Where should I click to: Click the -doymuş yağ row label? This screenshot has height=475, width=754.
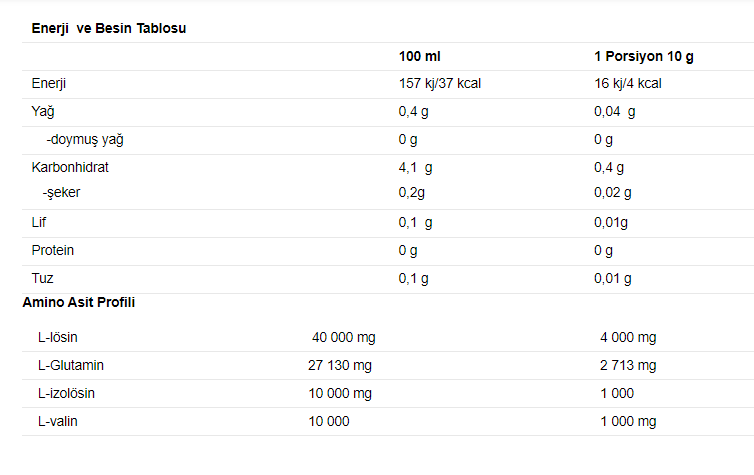85,139
